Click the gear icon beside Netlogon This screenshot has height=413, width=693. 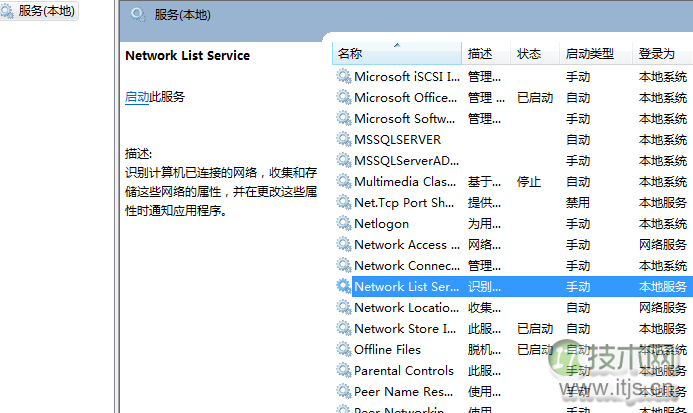pyautogui.click(x=343, y=223)
